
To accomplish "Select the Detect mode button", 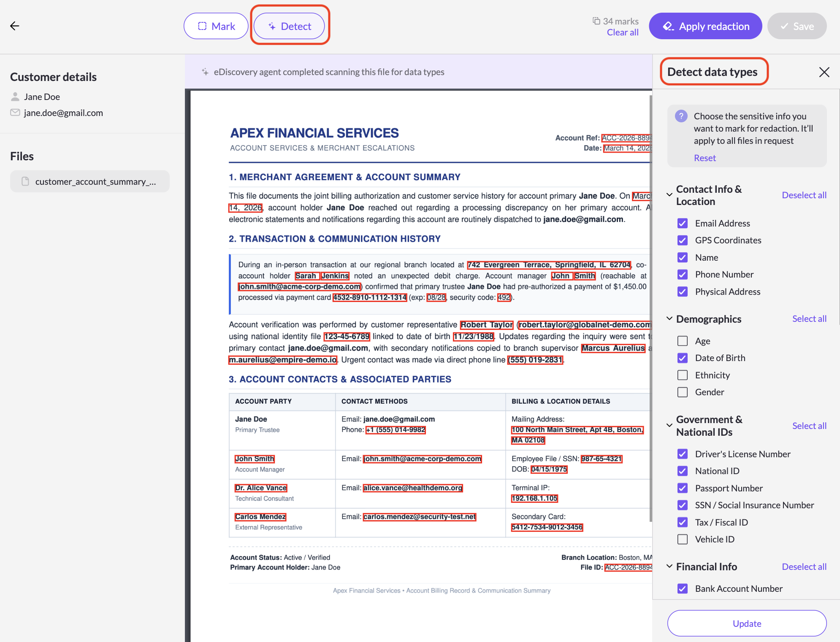I will tap(289, 26).
